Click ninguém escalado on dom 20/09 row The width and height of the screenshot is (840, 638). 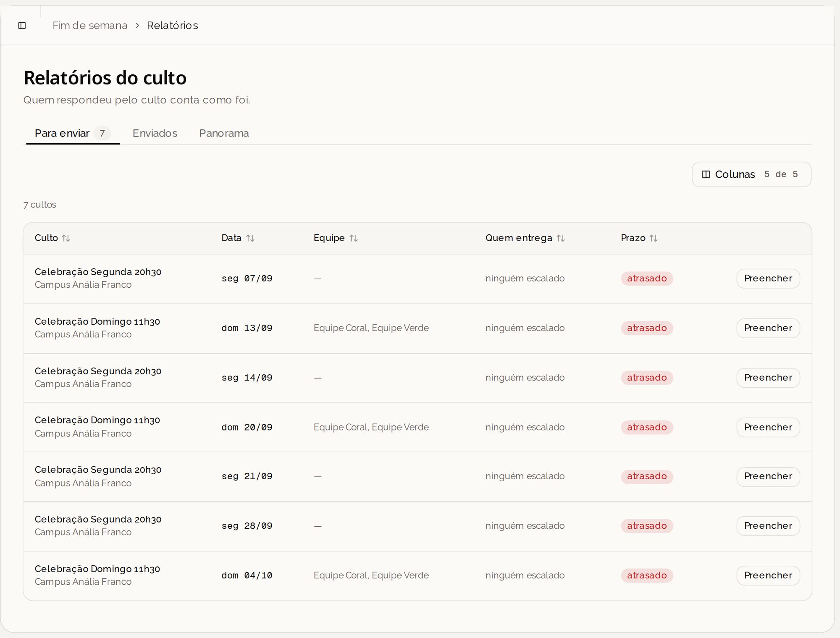click(525, 427)
